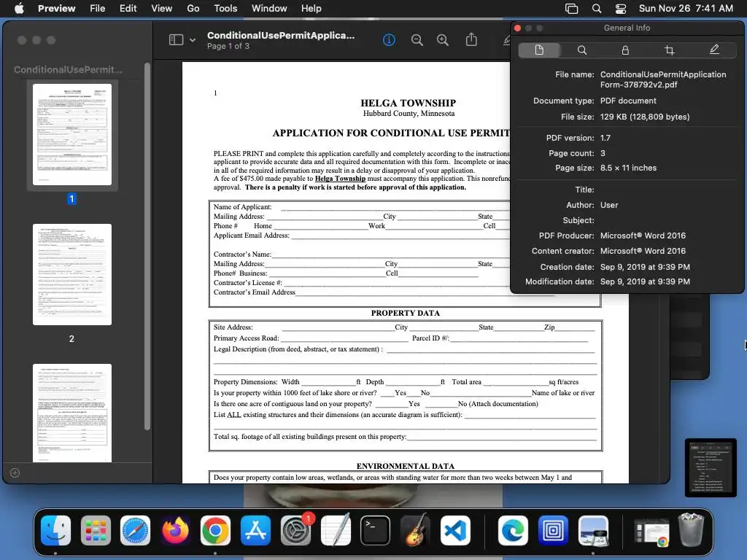Open the Preview application menu
The image size is (747, 560).
click(56, 8)
